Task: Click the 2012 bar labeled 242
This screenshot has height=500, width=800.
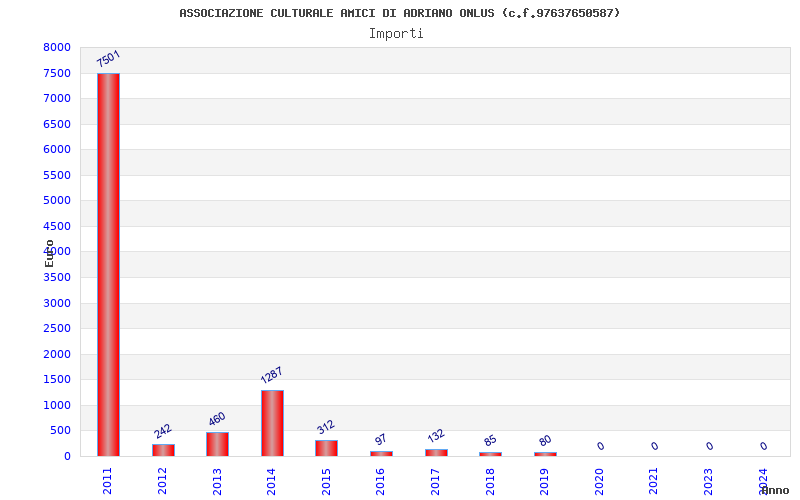Action: coord(163,450)
